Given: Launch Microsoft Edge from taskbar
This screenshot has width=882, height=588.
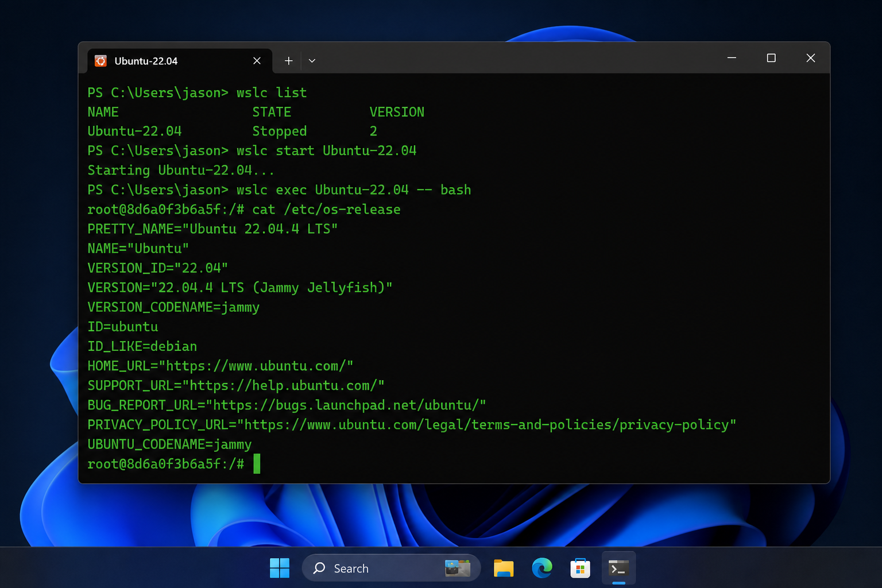Looking at the screenshot, I should click(542, 568).
